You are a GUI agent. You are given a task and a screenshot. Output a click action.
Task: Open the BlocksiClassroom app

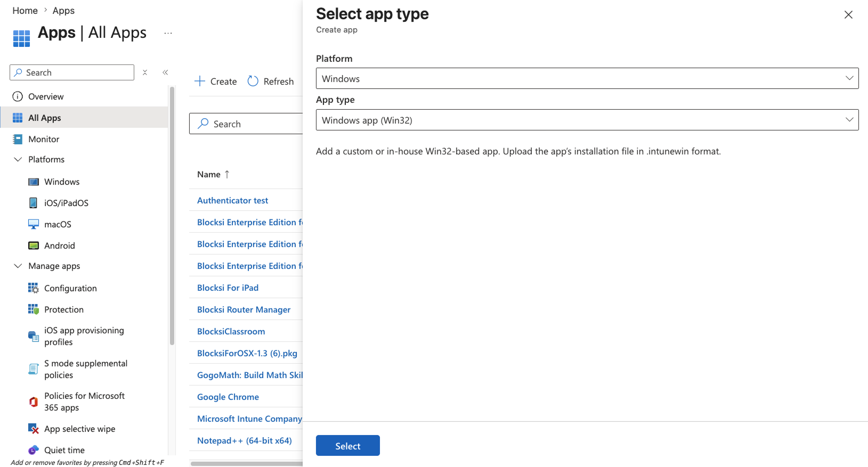[231, 331]
